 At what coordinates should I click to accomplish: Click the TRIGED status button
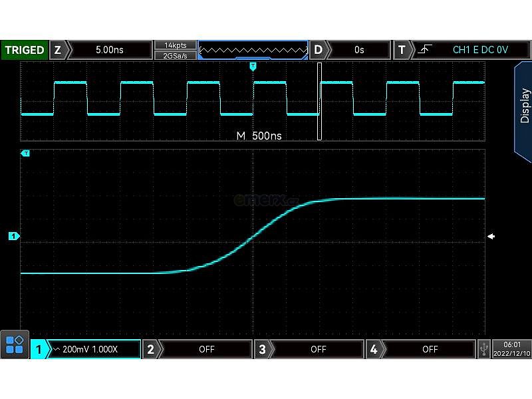coord(25,50)
